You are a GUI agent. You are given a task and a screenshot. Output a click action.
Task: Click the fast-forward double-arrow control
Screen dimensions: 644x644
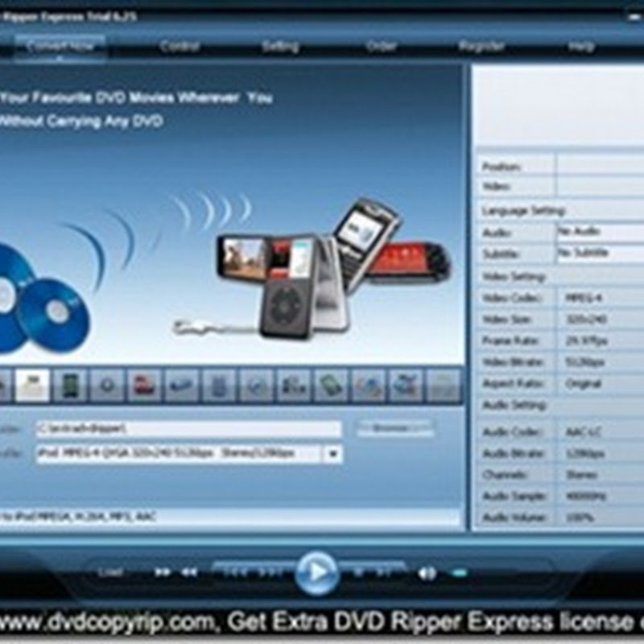pyautogui.click(x=163, y=572)
